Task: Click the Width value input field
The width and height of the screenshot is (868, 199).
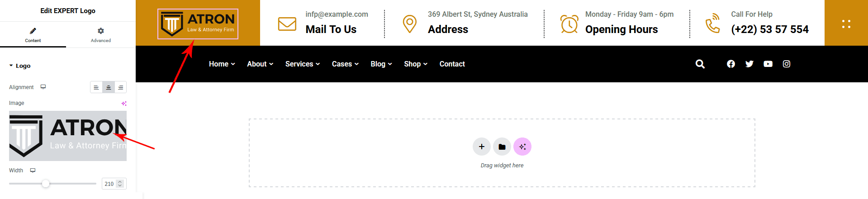Action: (109, 184)
